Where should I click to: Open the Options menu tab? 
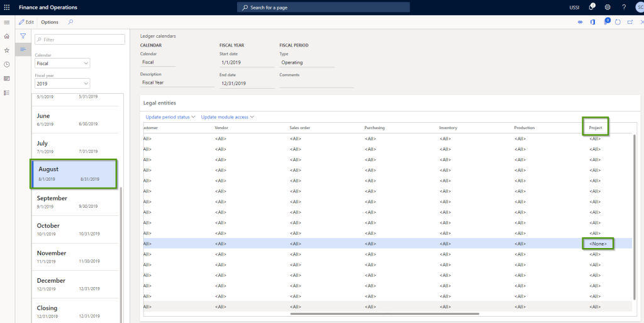50,22
